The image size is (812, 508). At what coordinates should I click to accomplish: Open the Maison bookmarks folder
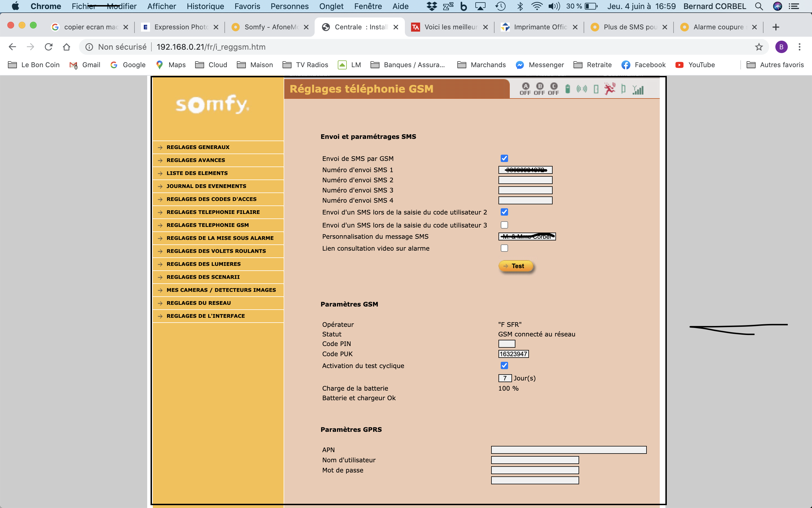(x=255, y=65)
